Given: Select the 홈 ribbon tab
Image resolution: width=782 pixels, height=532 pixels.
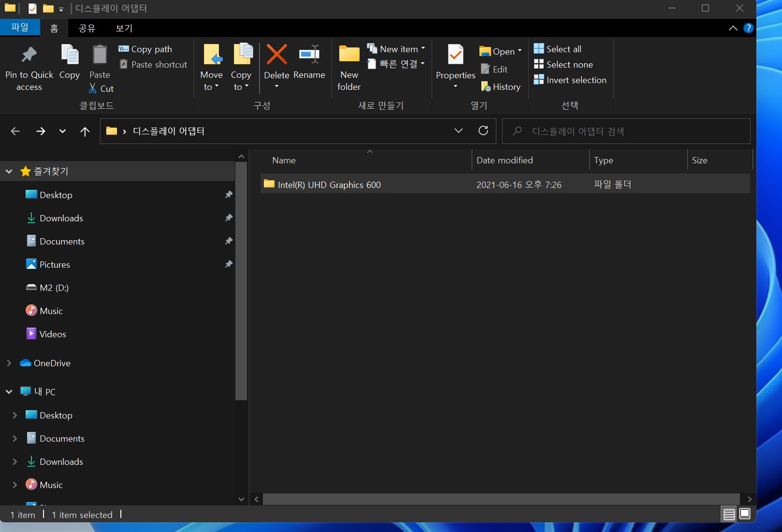Looking at the screenshot, I should [54, 28].
